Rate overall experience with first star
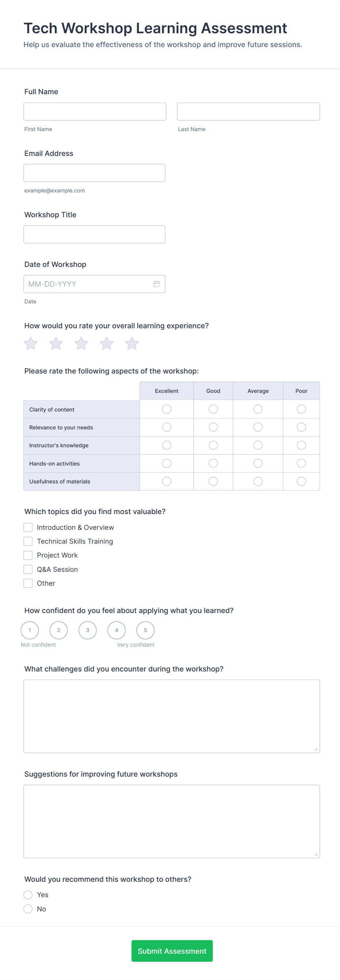This screenshot has height=980, width=340. pyautogui.click(x=30, y=343)
